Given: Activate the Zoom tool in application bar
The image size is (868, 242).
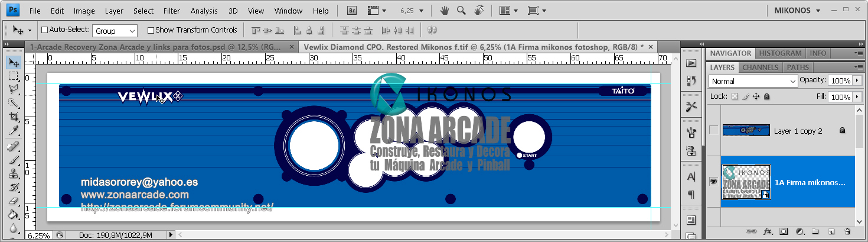Looking at the screenshot, I should tap(461, 11).
